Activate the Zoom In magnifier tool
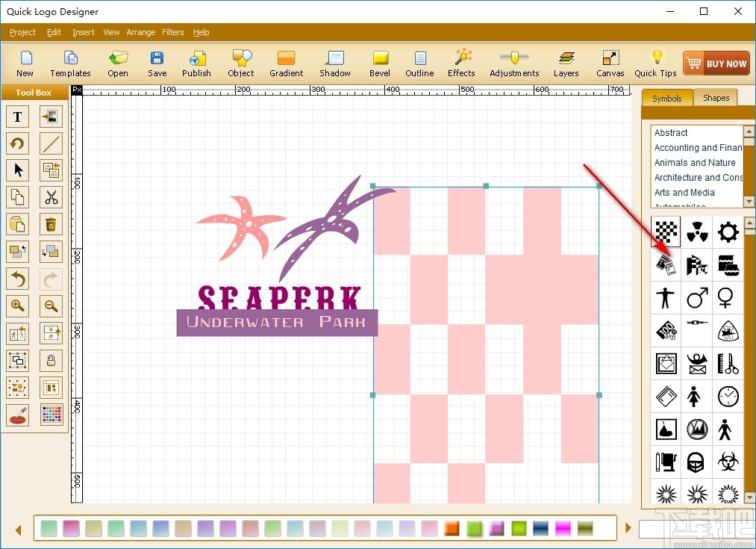This screenshot has height=549, width=756. [x=18, y=305]
